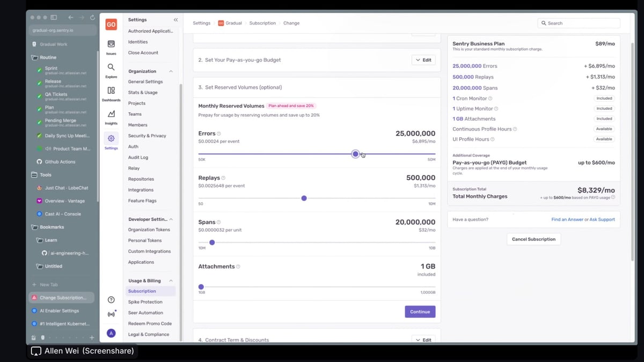Click the plus icon at browser sidebar bottom
The height and width of the screenshot is (362, 644).
pos(92,338)
